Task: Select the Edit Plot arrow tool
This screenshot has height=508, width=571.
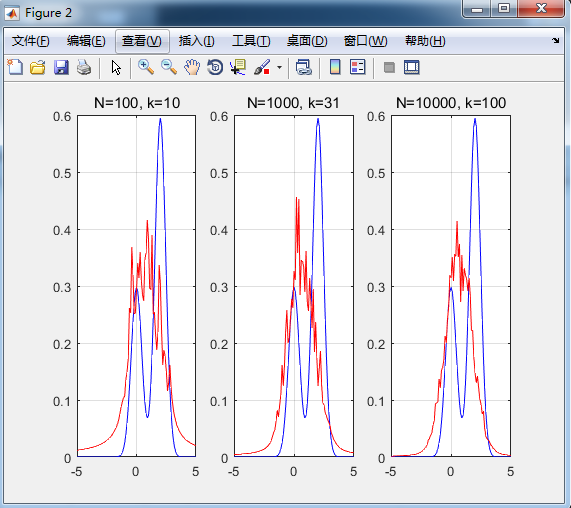Action: click(116, 68)
